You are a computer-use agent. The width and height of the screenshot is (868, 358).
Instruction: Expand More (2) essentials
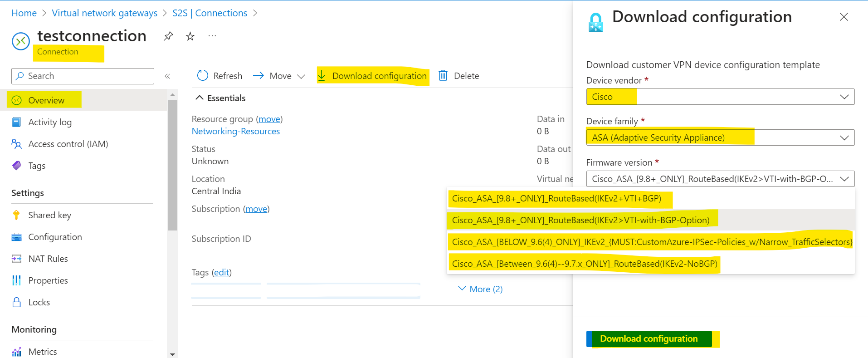480,289
